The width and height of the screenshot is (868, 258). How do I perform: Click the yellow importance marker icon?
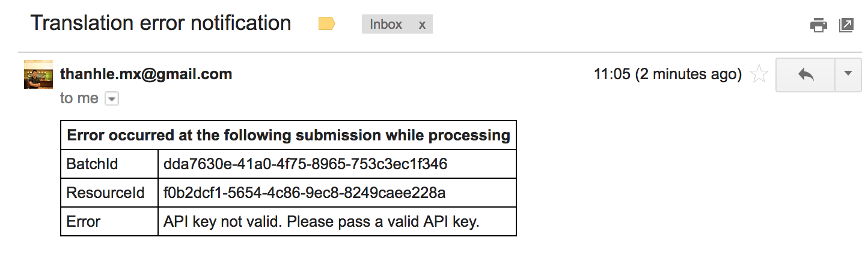point(326,24)
